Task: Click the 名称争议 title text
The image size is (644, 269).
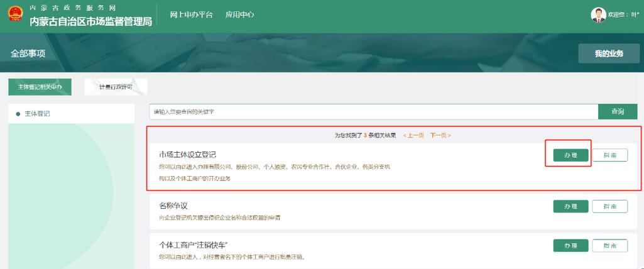Action: 173,206
